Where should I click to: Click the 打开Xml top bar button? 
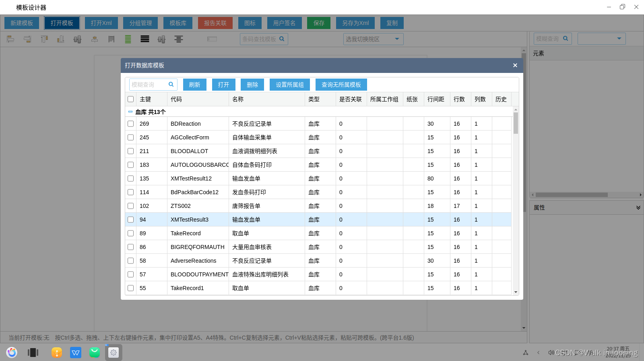click(101, 23)
